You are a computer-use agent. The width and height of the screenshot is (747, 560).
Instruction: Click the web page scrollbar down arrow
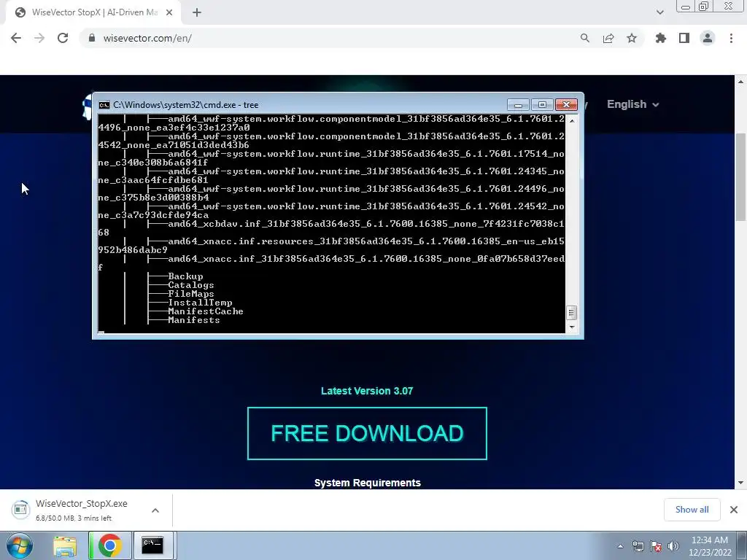pyautogui.click(x=741, y=483)
